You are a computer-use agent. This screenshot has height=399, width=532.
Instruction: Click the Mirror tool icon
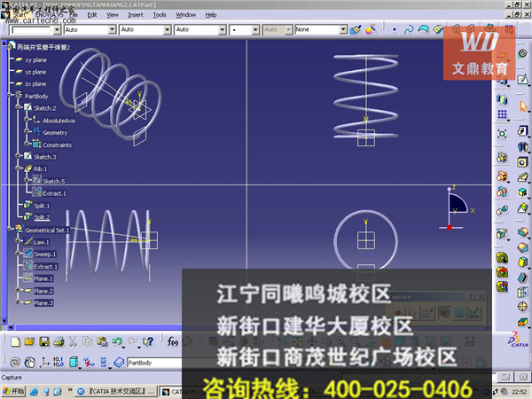point(503,99)
